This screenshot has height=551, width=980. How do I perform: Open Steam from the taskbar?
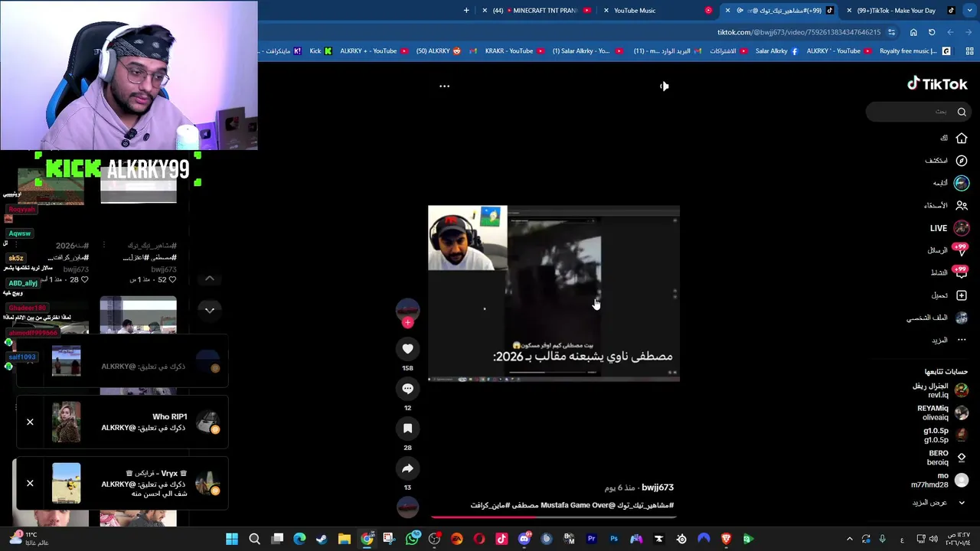click(x=322, y=539)
